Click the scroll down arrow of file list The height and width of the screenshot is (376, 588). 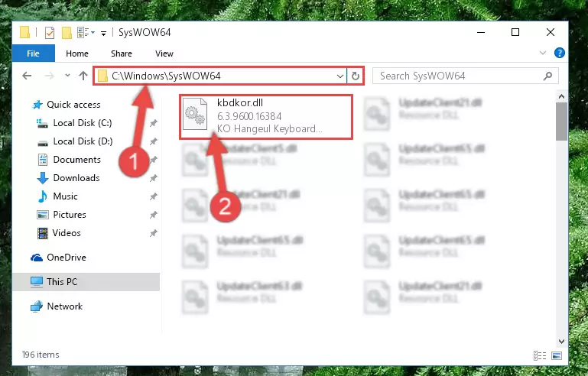(x=561, y=342)
